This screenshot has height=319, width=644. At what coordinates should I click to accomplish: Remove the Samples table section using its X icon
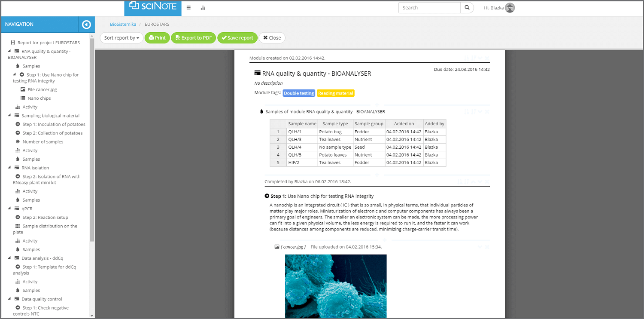pos(486,111)
